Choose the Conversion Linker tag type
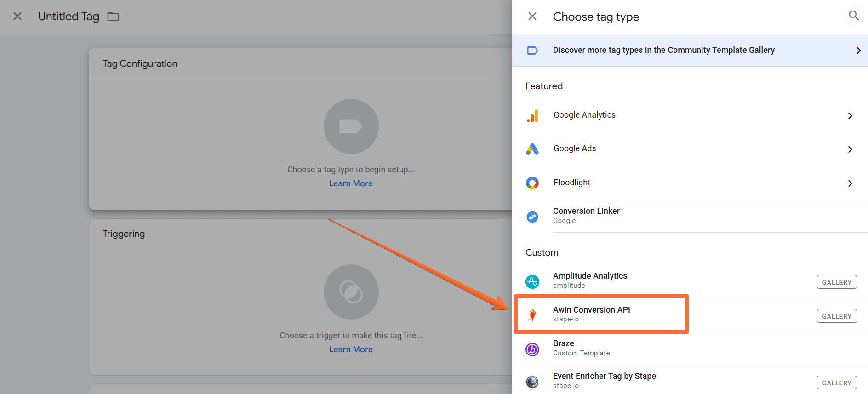 point(586,216)
